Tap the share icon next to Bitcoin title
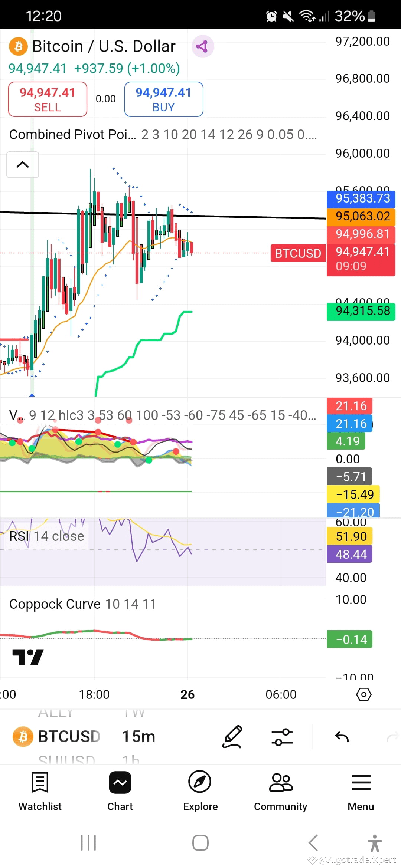401x868 pixels. click(202, 46)
